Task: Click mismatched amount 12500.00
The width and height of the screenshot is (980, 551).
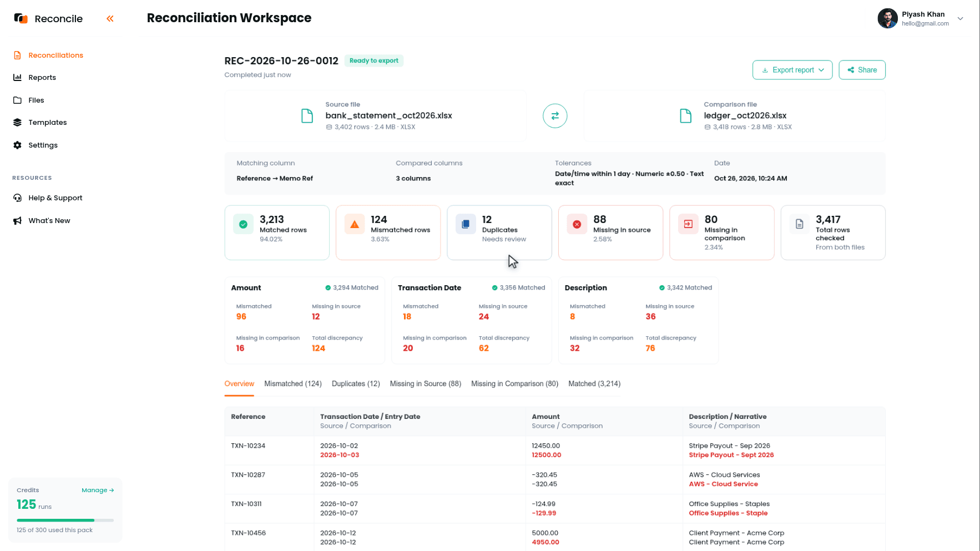Action: click(x=546, y=455)
